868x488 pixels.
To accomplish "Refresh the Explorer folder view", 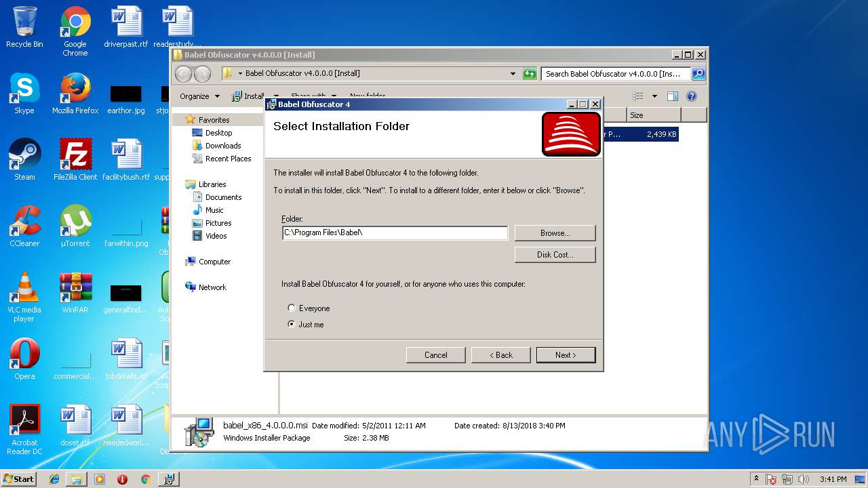I will tap(530, 74).
